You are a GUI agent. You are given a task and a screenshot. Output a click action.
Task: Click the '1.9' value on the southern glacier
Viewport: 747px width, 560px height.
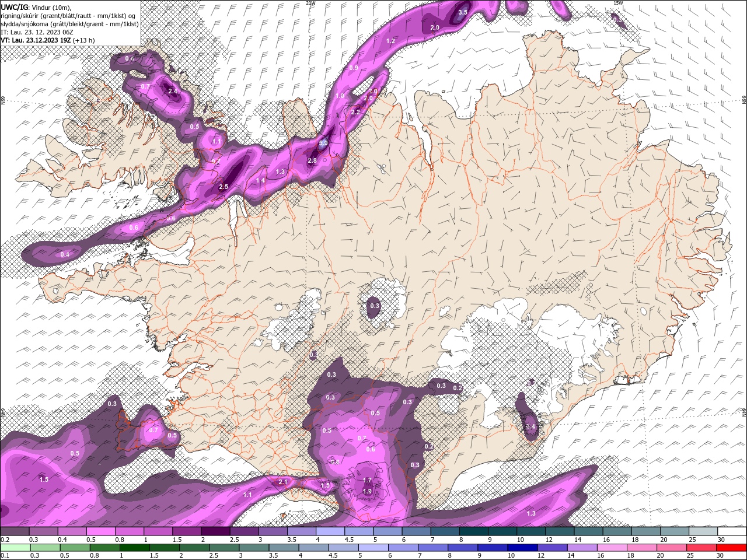(x=367, y=492)
